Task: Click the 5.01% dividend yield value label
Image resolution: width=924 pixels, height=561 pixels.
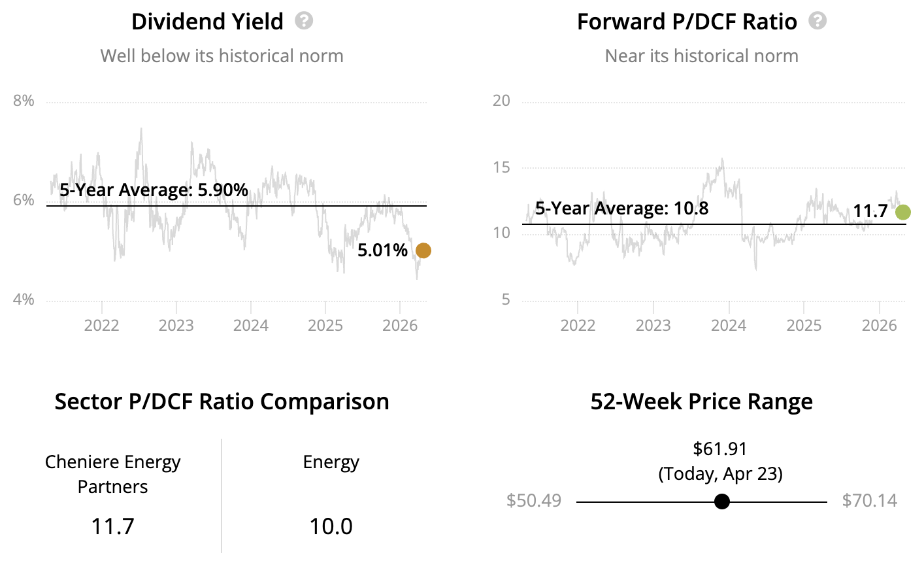Action: pos(382,250)
